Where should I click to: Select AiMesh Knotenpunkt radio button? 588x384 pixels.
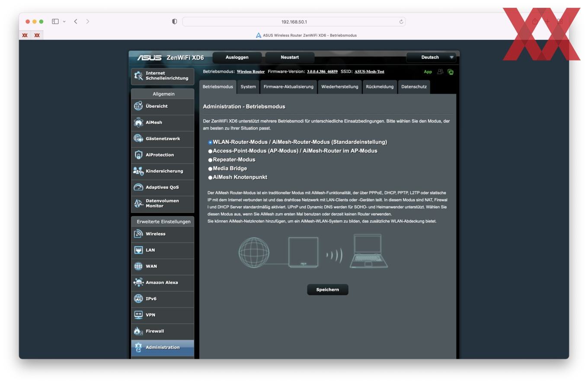[211, 178]
